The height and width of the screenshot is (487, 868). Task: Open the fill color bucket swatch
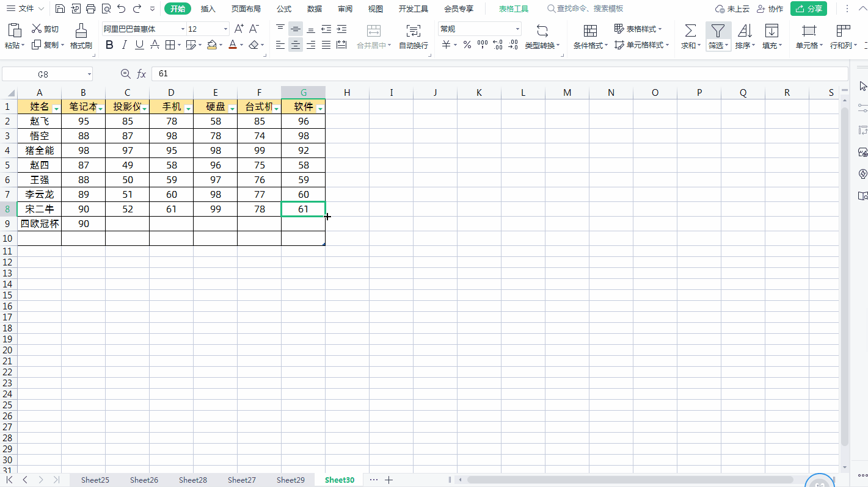pyautogui.click(x=211, y=45)
